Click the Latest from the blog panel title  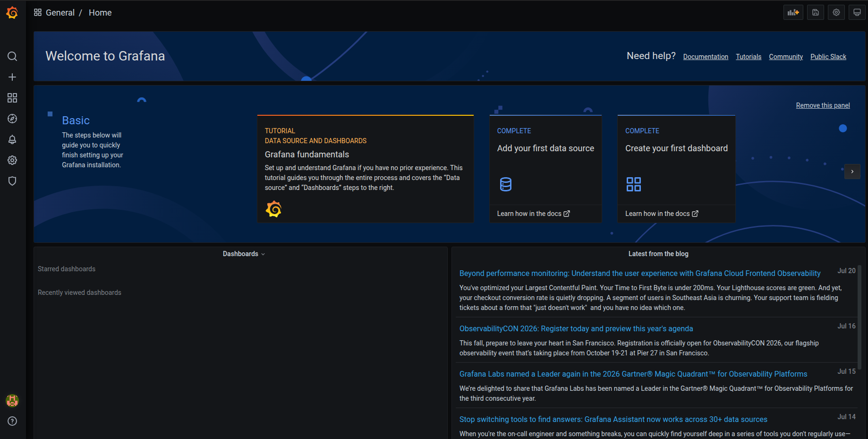tap(658, 254)
